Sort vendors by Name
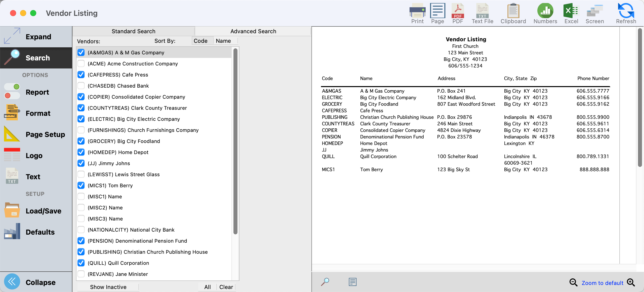Viewport: 644px width, 292px height. pos(223,41)
